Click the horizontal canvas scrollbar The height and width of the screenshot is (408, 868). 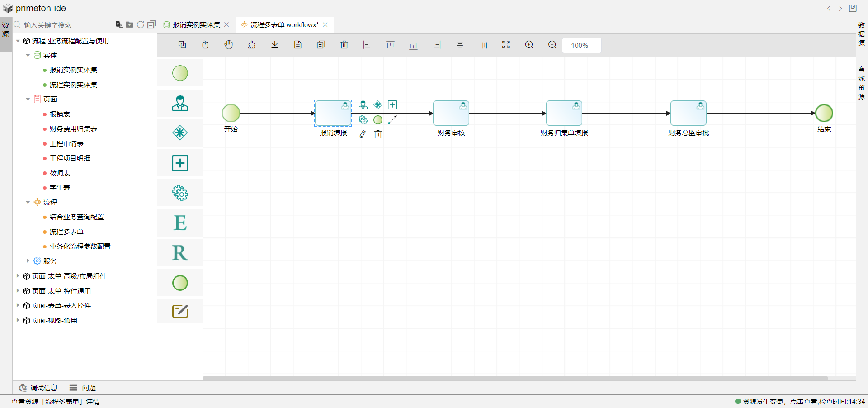click(515, 378)
